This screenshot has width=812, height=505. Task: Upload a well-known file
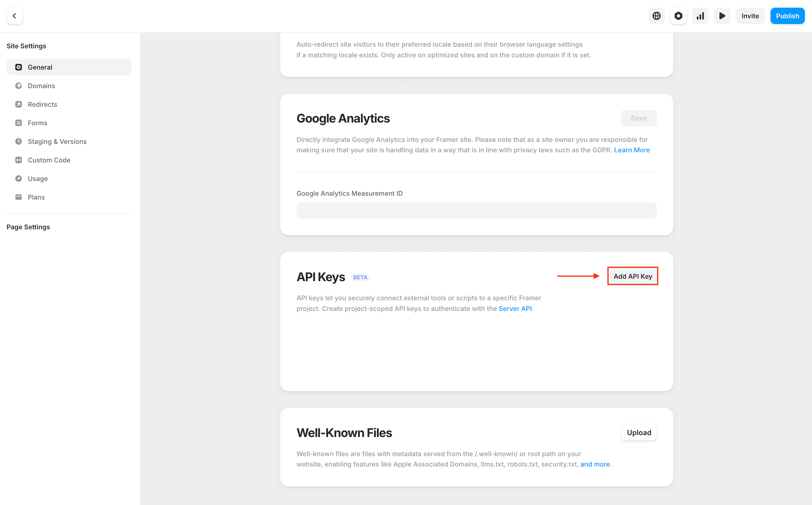click(639, 432)
